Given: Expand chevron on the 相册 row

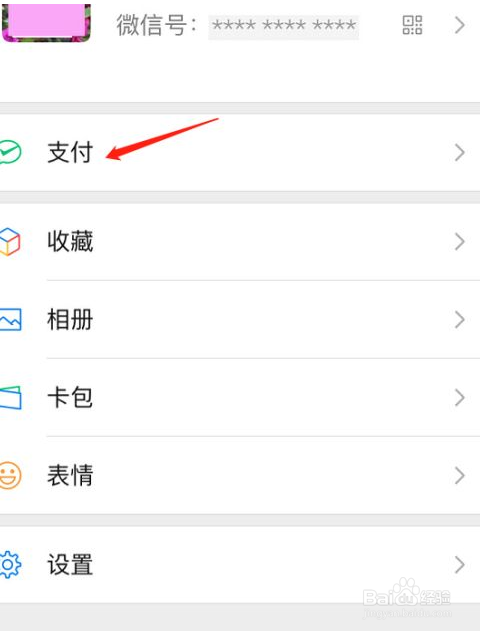Looking at the screenshot, I should 459,320.
